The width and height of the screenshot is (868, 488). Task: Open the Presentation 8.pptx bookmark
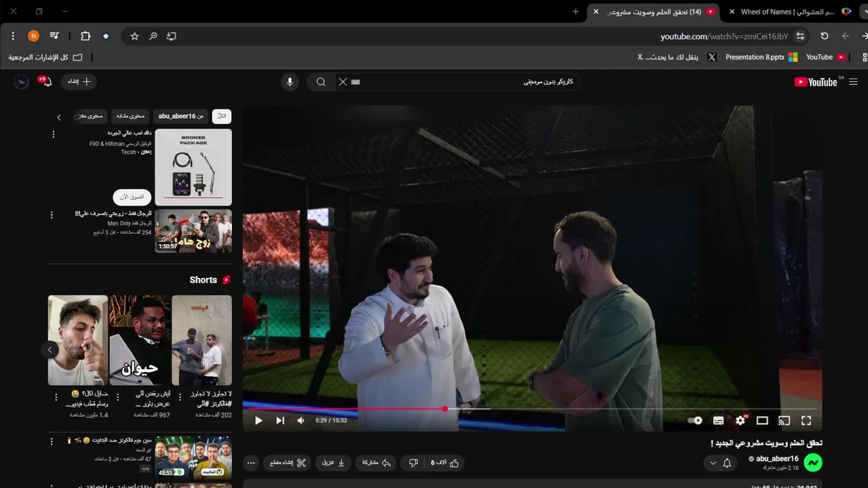(761, 57)
